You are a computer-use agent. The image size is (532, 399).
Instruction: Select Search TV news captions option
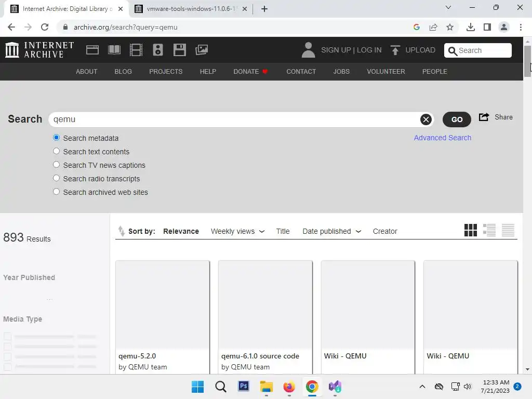click(x=56, y=165)
